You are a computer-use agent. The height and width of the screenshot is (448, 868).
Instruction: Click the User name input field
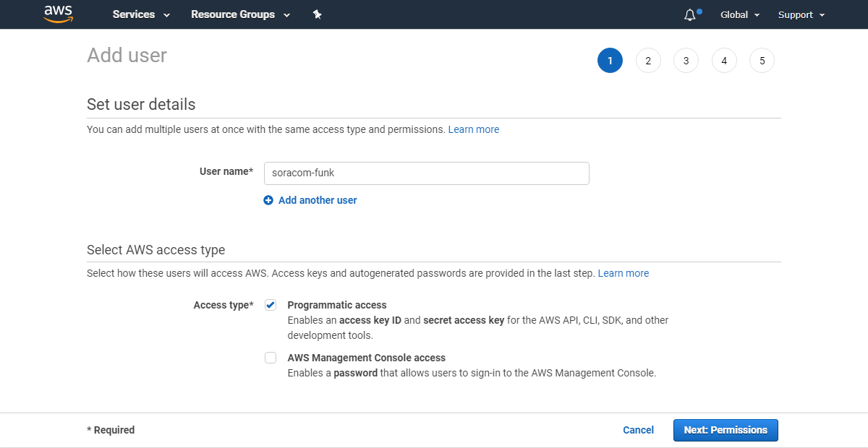(426, 173)
